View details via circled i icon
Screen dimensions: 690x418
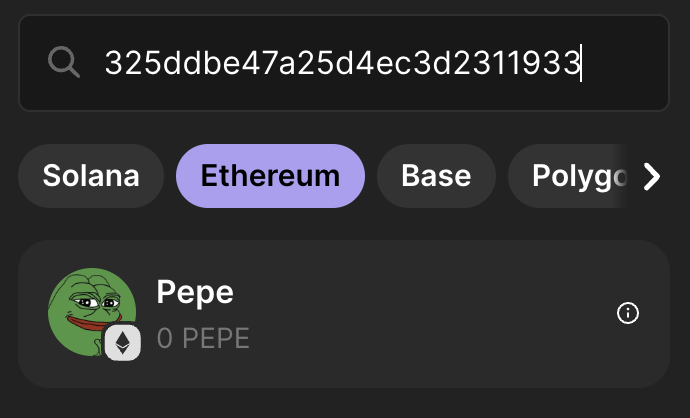628,313
